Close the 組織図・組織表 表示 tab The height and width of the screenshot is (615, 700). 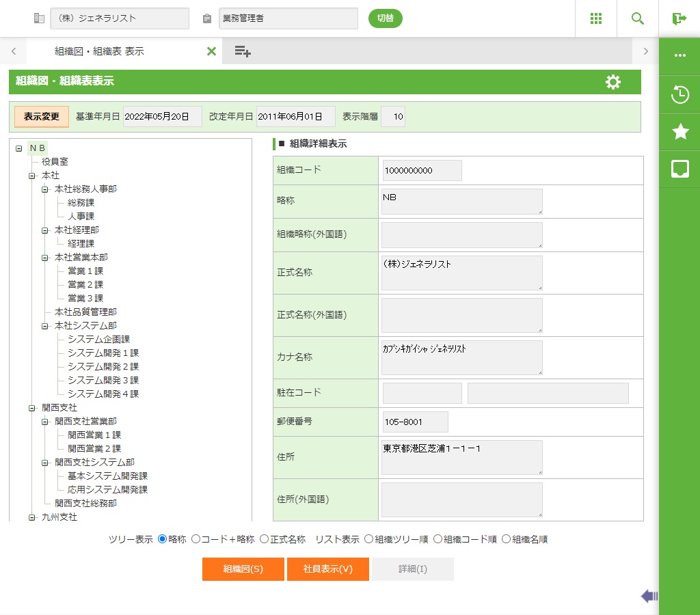211,51
